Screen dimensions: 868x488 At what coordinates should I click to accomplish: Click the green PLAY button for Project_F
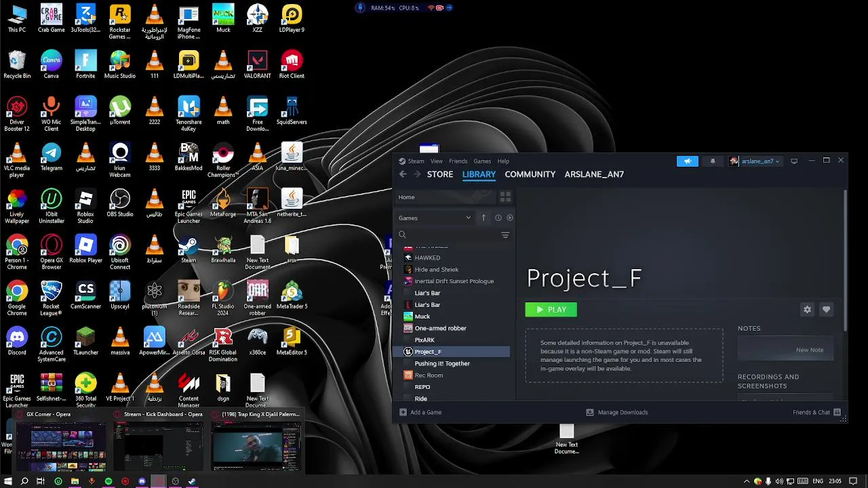coord(551,309)
